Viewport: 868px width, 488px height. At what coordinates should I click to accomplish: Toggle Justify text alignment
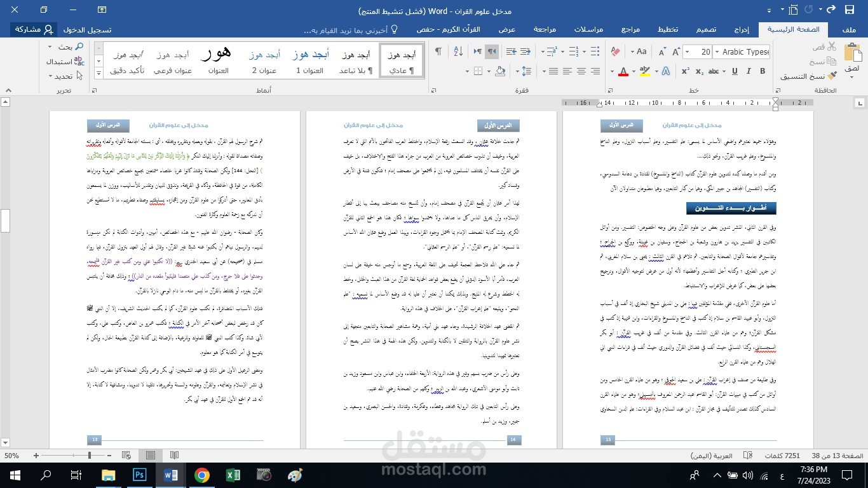click(552, 71)
